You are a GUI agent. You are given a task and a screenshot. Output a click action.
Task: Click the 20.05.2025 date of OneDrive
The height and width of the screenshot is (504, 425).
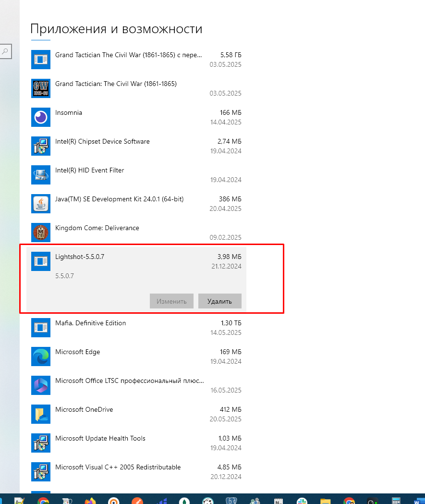pos(226,419)
